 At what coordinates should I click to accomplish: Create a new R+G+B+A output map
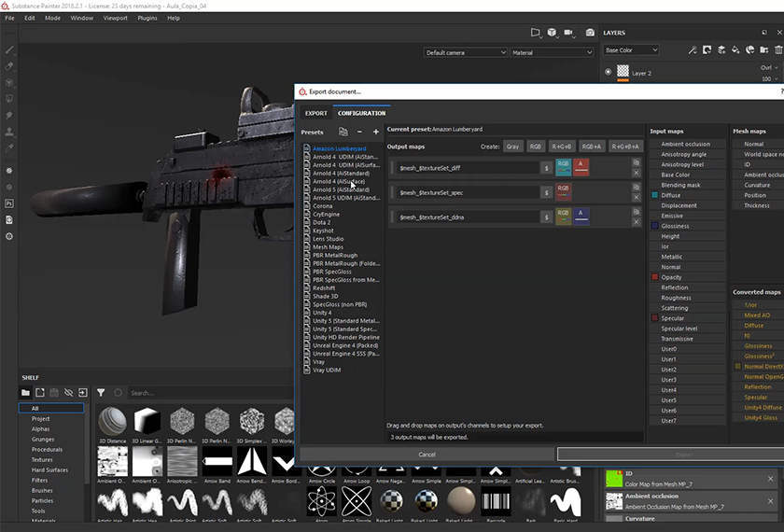[x=625, y=147]
